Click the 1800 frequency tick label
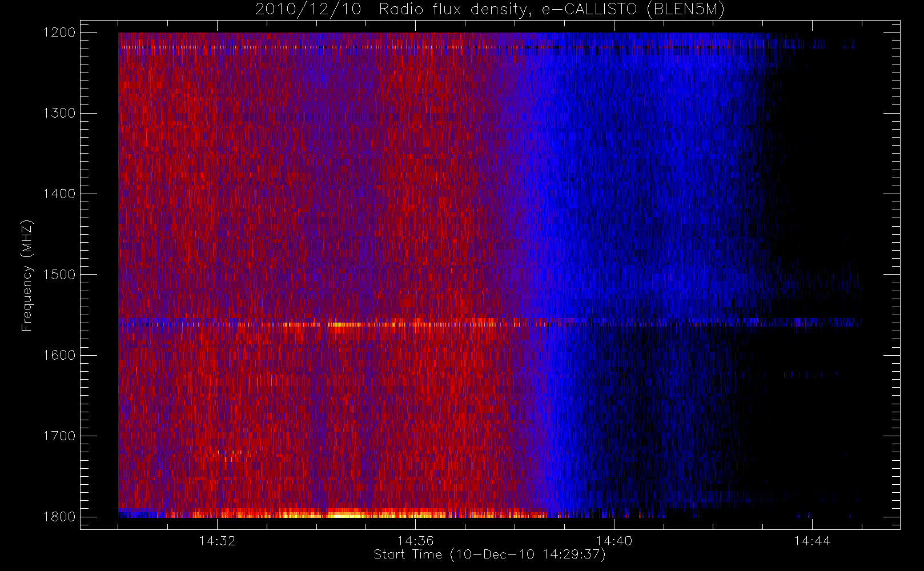 [x=59, y=517]
